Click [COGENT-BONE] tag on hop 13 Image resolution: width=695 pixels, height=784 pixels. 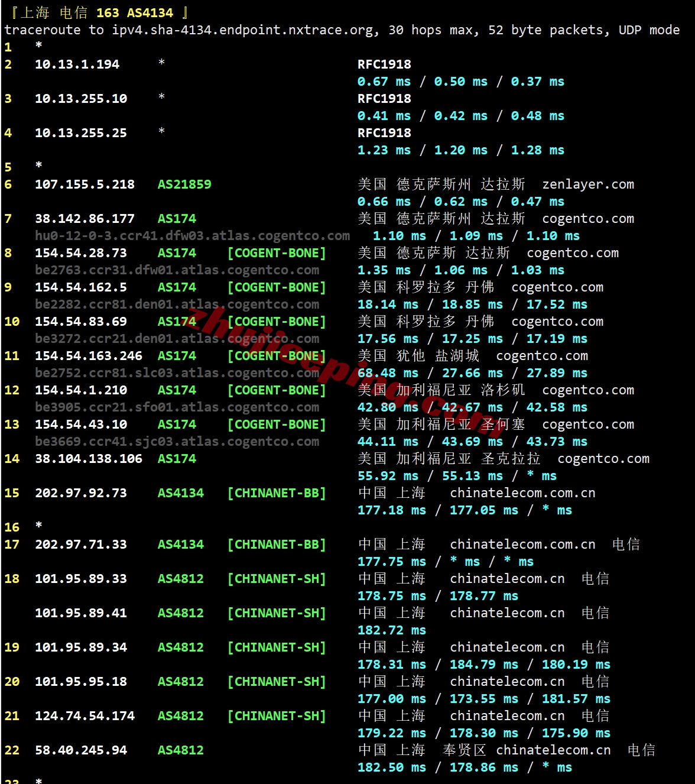(277, 425)
